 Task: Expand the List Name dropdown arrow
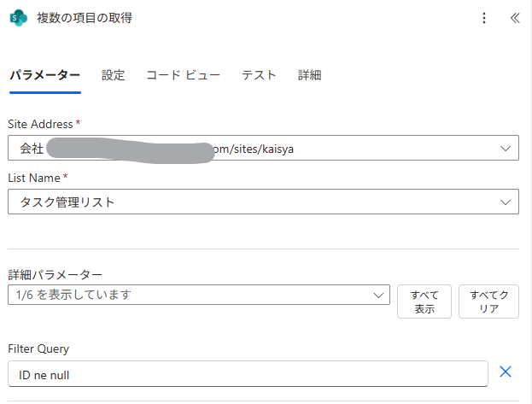pyautogui.click(x=504, y=202)
